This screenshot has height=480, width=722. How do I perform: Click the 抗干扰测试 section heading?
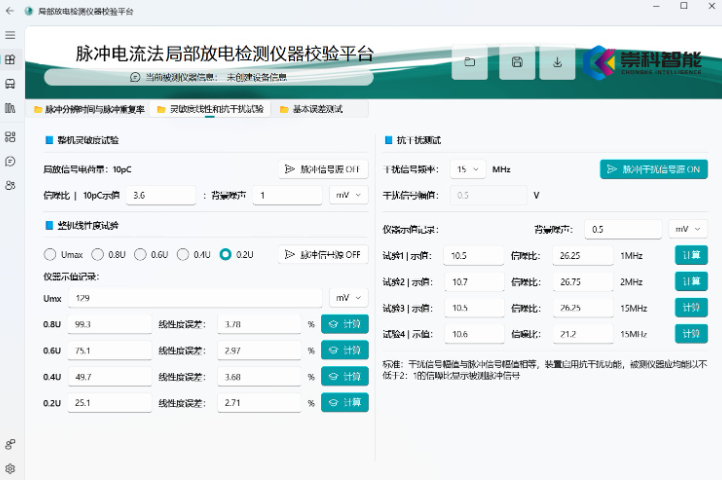coord(419,140)
